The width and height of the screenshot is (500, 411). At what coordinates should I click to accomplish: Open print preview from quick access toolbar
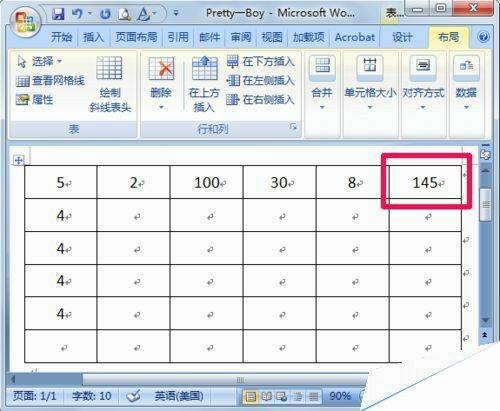point(125,14)
